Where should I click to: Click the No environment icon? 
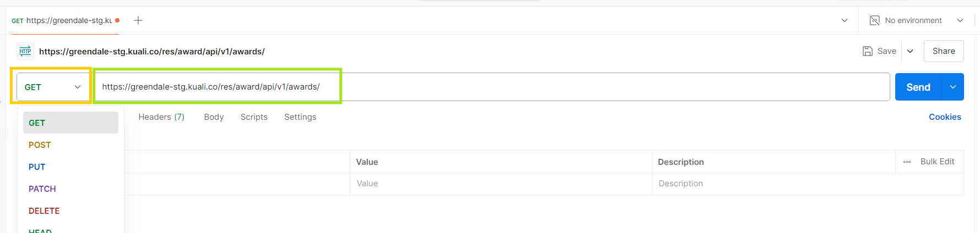[x=874, y=20]
